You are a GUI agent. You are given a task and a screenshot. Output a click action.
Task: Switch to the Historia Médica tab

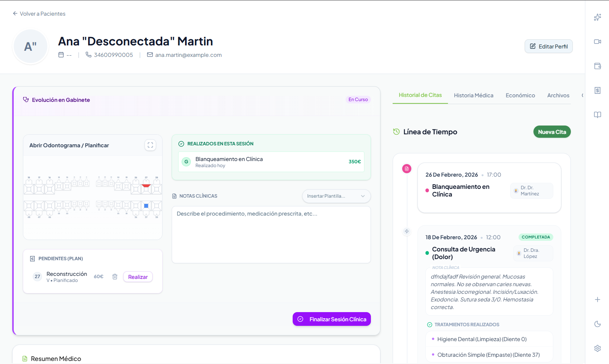point(474,95)
